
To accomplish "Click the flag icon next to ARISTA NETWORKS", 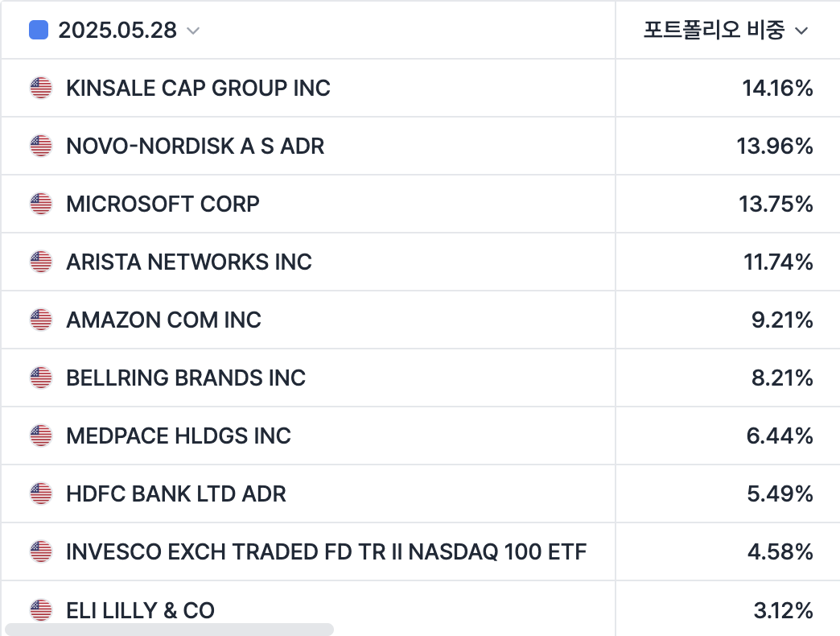I will click(x=41, y=262).
